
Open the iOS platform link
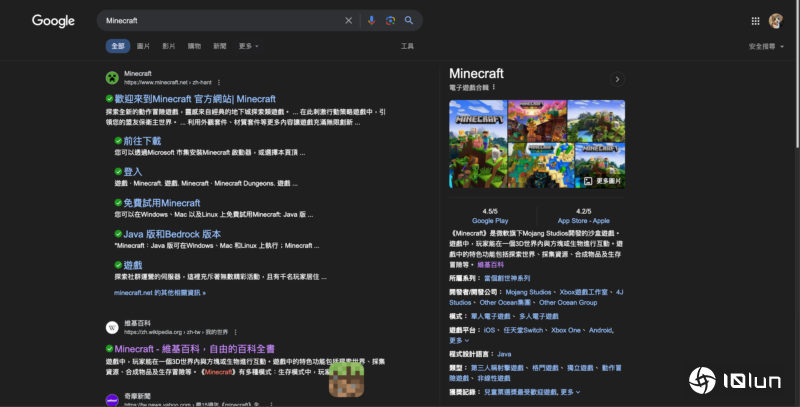[489, 330]
